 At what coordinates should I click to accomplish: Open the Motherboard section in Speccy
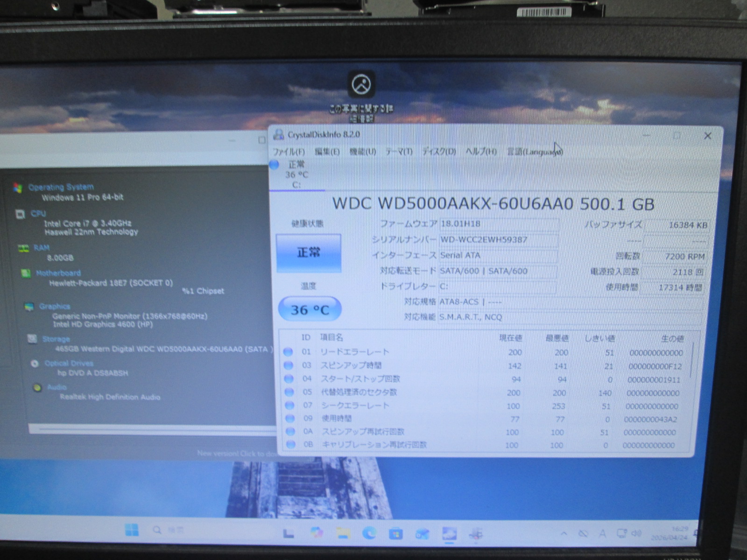click(58, 273)
